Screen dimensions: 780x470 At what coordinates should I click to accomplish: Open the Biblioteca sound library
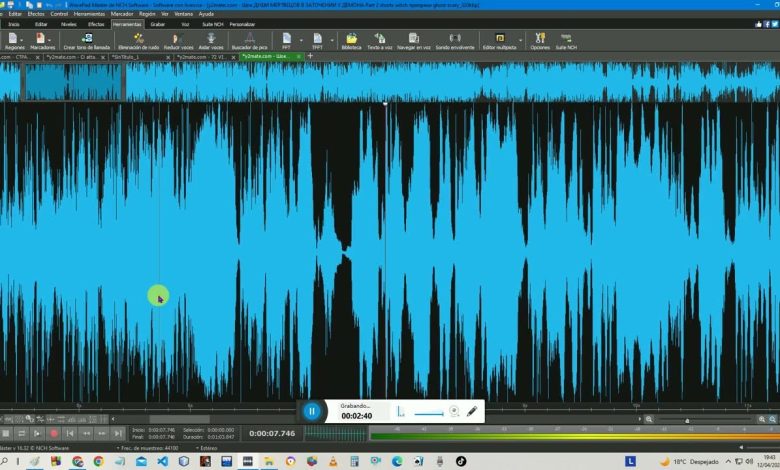tap(351, 39)
